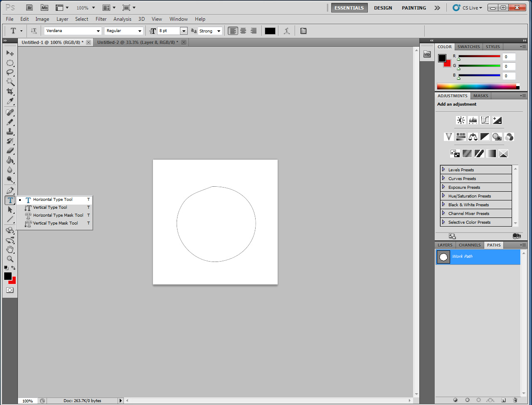Expand the Black & White Presets list
Viewport: 532px width, 405px height.
click(x=443, y=205)
